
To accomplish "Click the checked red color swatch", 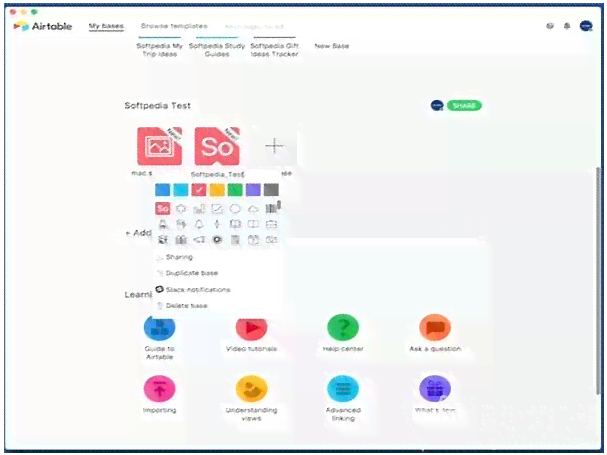I will (199, 190).
